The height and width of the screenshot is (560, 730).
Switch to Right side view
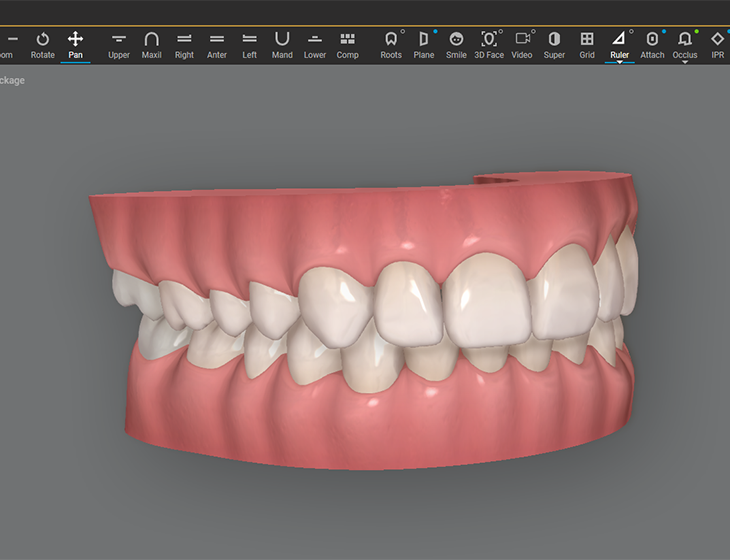coord(184,44)
